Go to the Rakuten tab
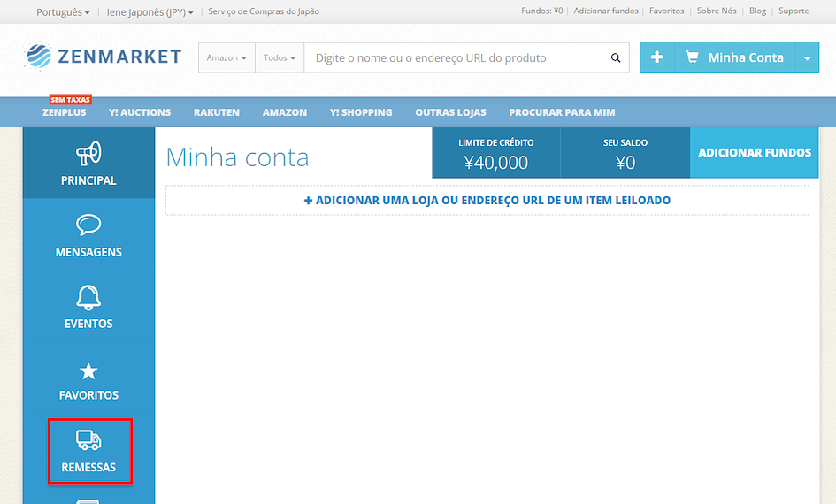The height and width of the screenshot is (504, 836). tap(217, 112)
